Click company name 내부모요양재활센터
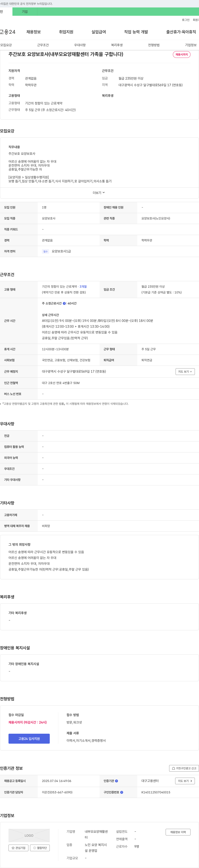 click(96, 835)
